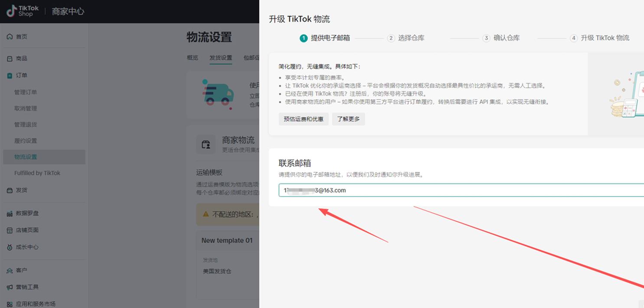The height and width of the screenshot is (308, 644).
Task: Click the 客户 customers icon
Action: [10, 271]
